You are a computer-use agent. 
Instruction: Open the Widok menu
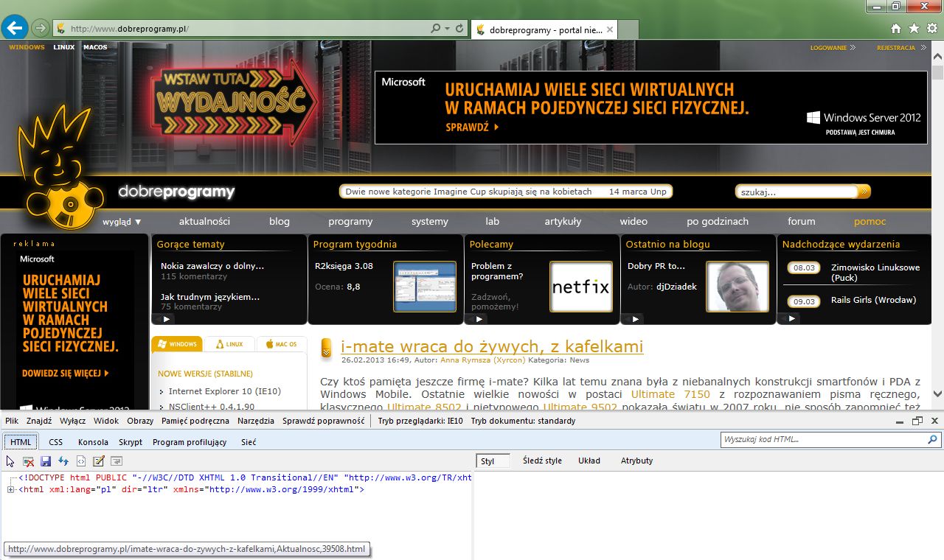106,421
